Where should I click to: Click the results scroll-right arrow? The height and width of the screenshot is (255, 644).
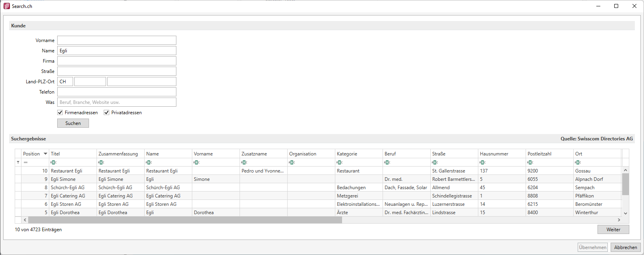click(x=619, y=220)
